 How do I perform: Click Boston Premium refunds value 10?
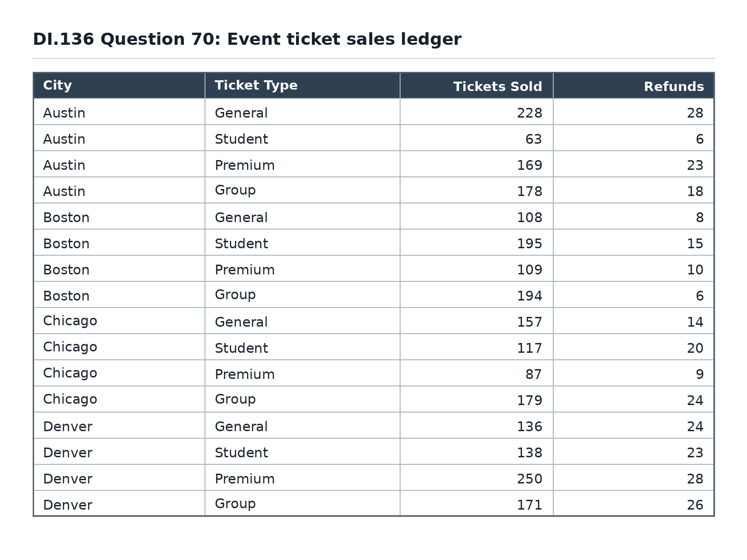(634, 268)
